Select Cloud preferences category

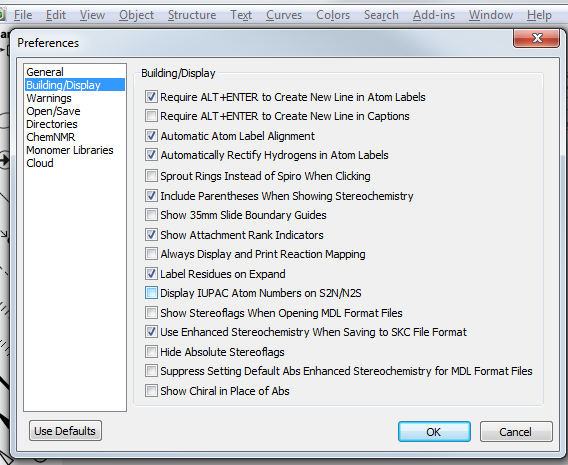pyautogui.click(x=75, y=163)
